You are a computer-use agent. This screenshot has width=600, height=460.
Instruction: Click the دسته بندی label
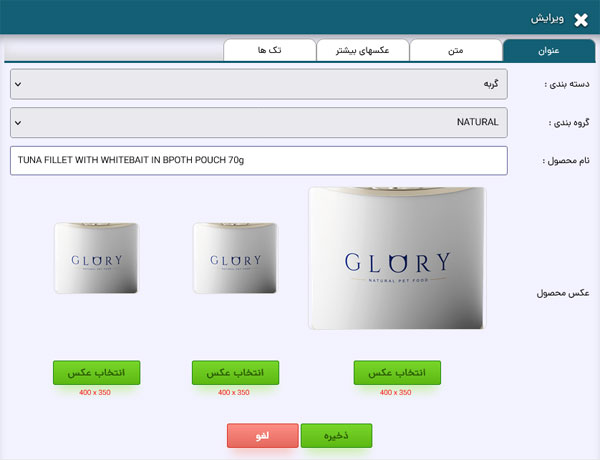point(567,84)
